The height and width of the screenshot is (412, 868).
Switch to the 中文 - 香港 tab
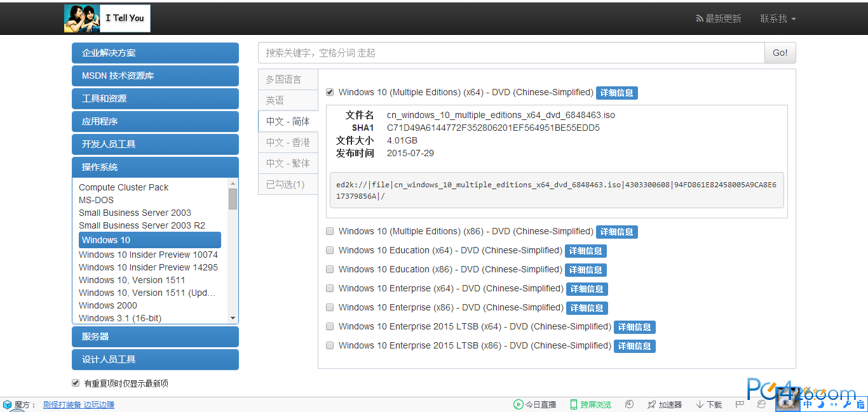pos(288,142)
